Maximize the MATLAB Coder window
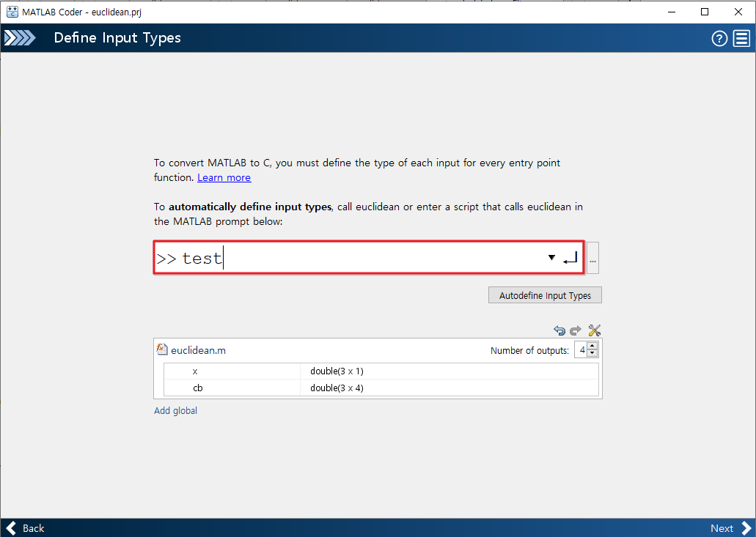This screenshot has height=537, width=756. tap(705, 12)
